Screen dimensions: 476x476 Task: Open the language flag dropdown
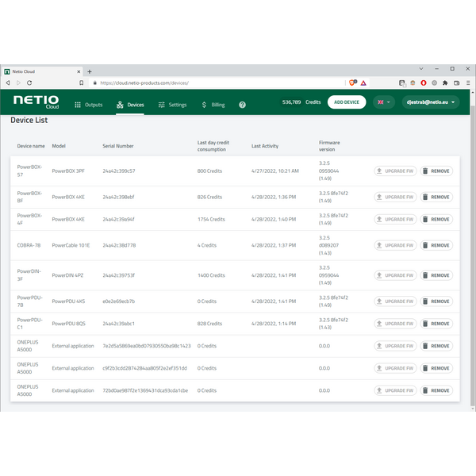pyautogui.click(x=384, y=102)
